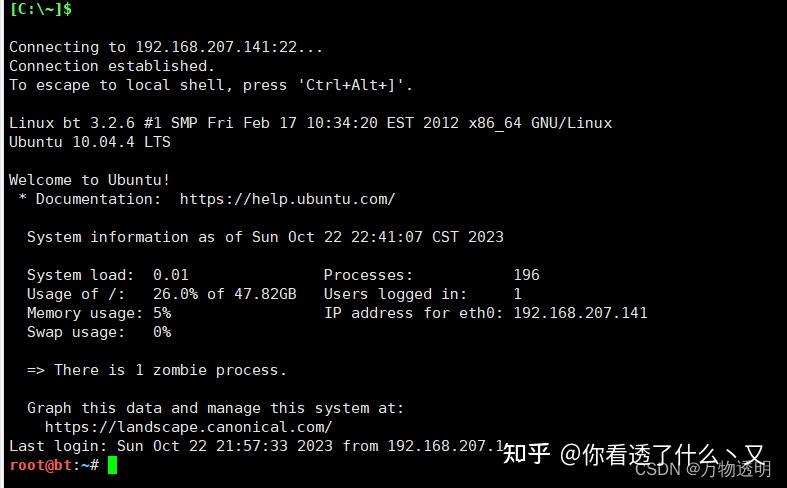This screenshot has height=488, width=787.
Task: Click the Linux bt 3.2.6 kernel line
Action: [x=311, y=123]
